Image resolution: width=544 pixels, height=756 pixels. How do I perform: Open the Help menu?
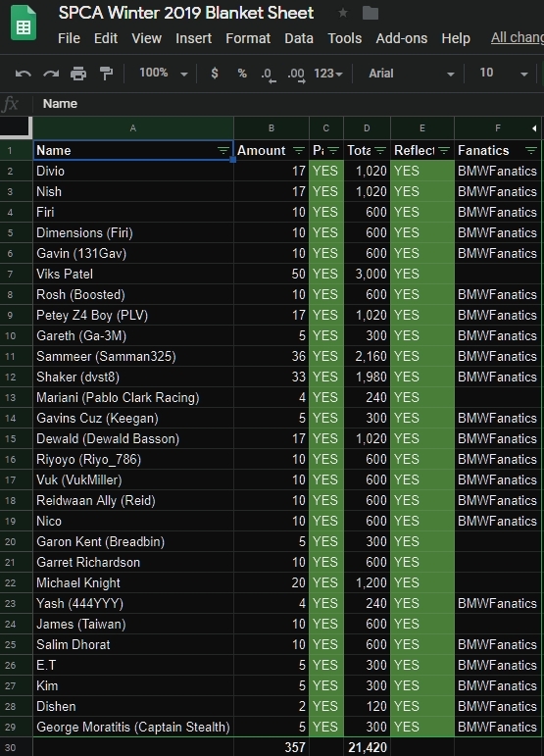[x=456, y=38]
